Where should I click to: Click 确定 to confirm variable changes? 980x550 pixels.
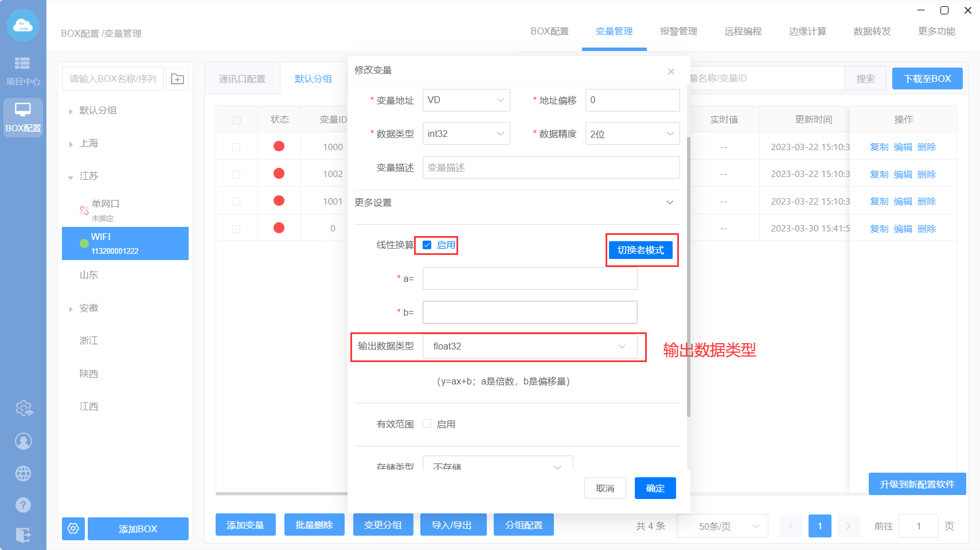[655, 488]
